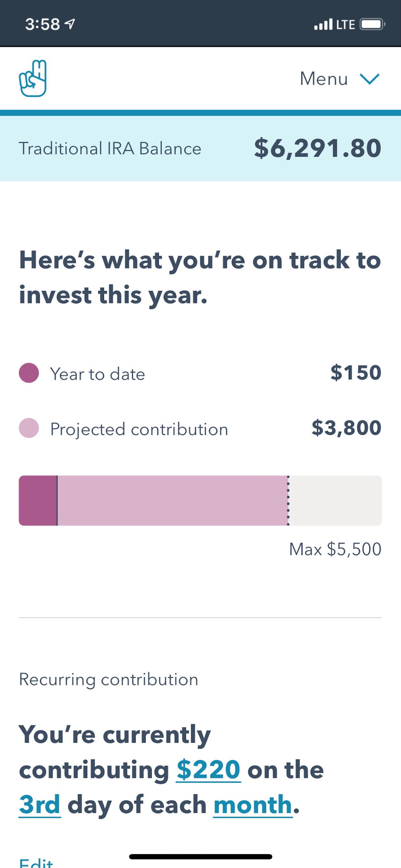Tap the Edit link at bottom
Screen dimensions: 401x868
click(36, 862)
